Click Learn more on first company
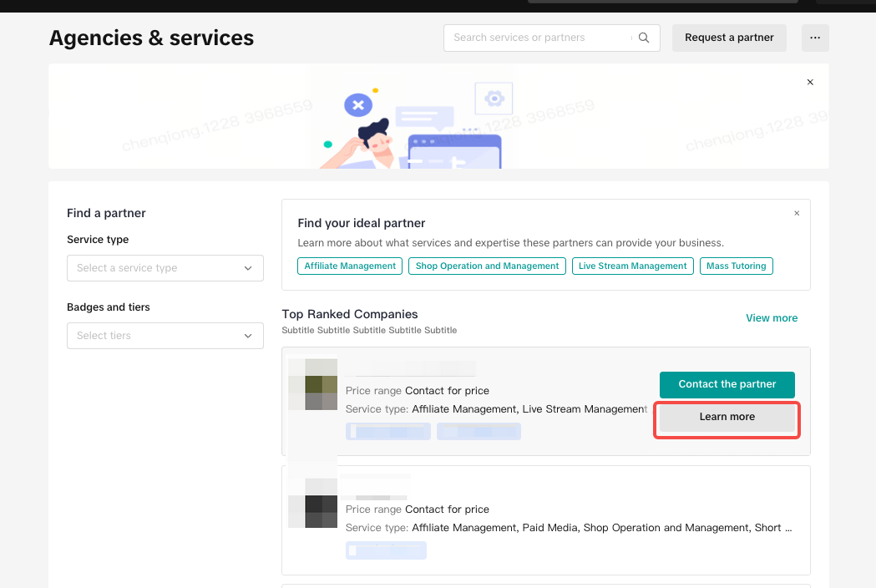The height and width of the screenshot is (588, 876). point(727,417)
